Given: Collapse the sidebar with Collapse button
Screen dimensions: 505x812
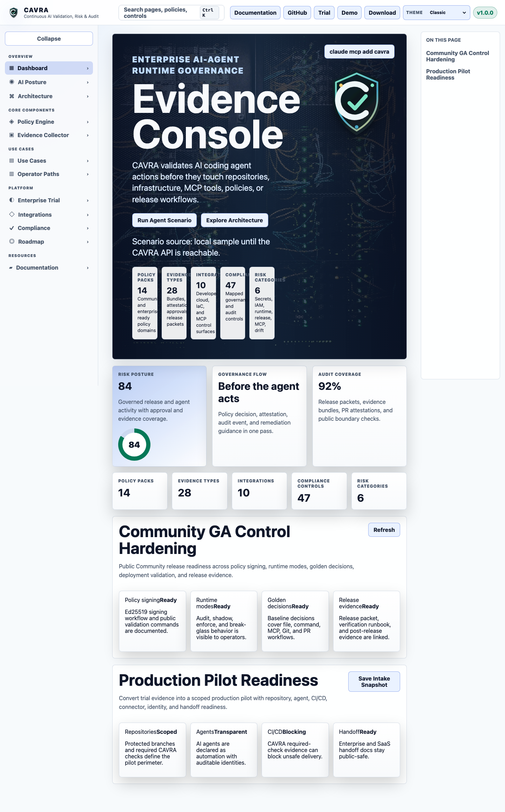Looking at the screenshot, I should pos(49,39).
